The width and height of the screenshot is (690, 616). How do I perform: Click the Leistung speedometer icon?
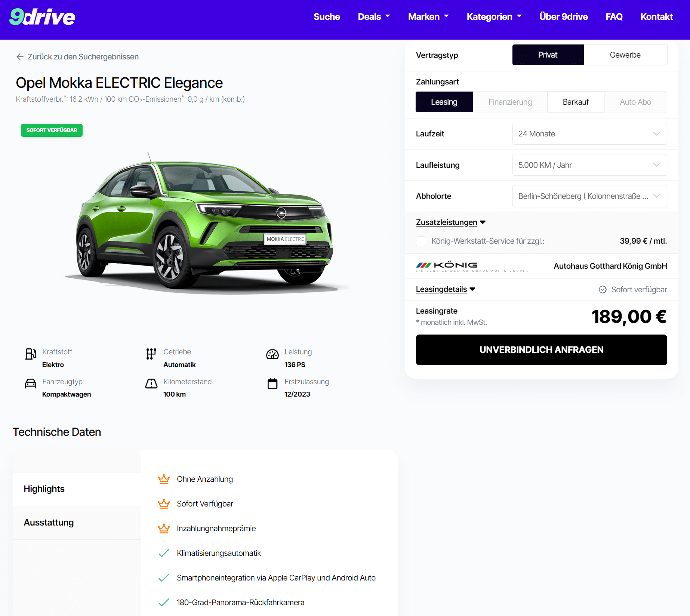click(272, 354)
